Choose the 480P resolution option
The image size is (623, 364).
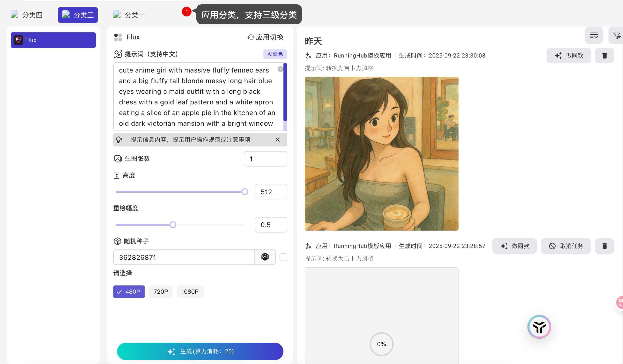tap(129, 291)
